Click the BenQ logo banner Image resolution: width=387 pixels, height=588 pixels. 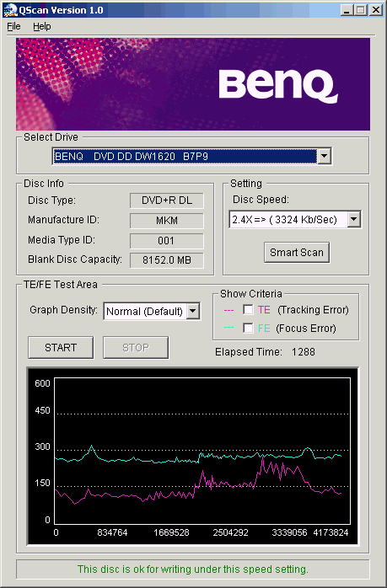point(193,84)
